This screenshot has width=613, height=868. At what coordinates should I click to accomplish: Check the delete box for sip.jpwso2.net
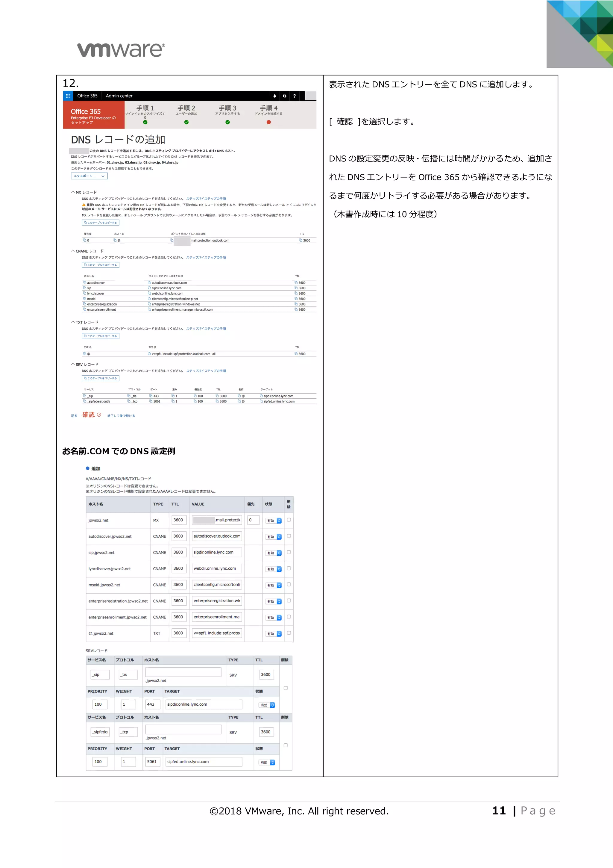289,552
